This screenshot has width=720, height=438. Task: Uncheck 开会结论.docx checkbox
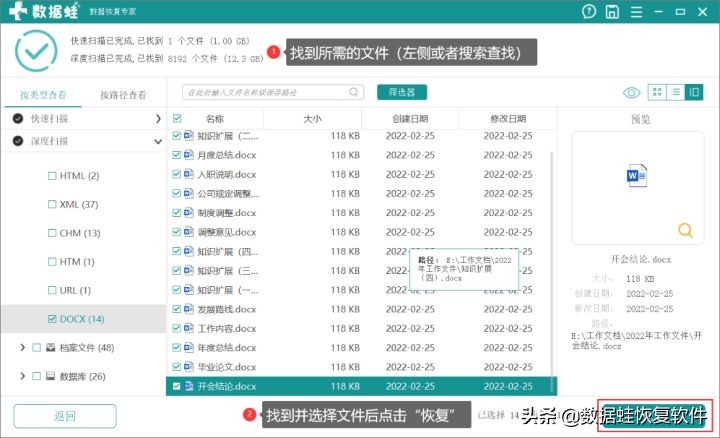pos(176,386)
